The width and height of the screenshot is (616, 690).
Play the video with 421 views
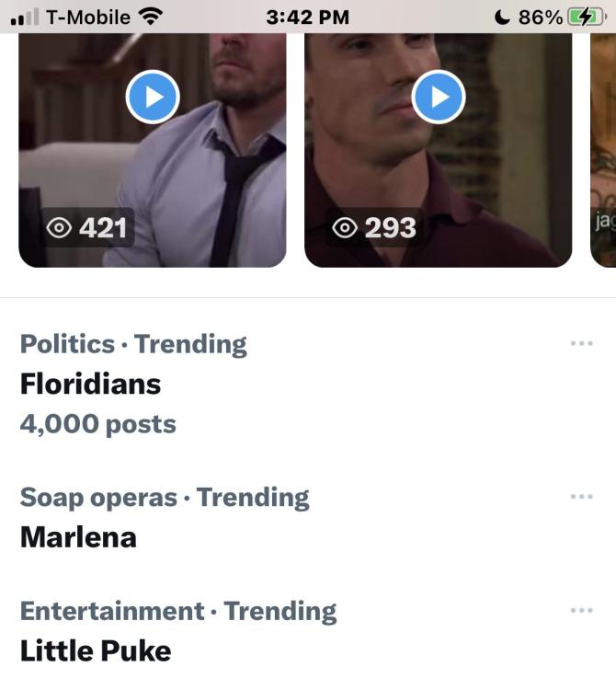pyautogui.click(x=152, y=97)
